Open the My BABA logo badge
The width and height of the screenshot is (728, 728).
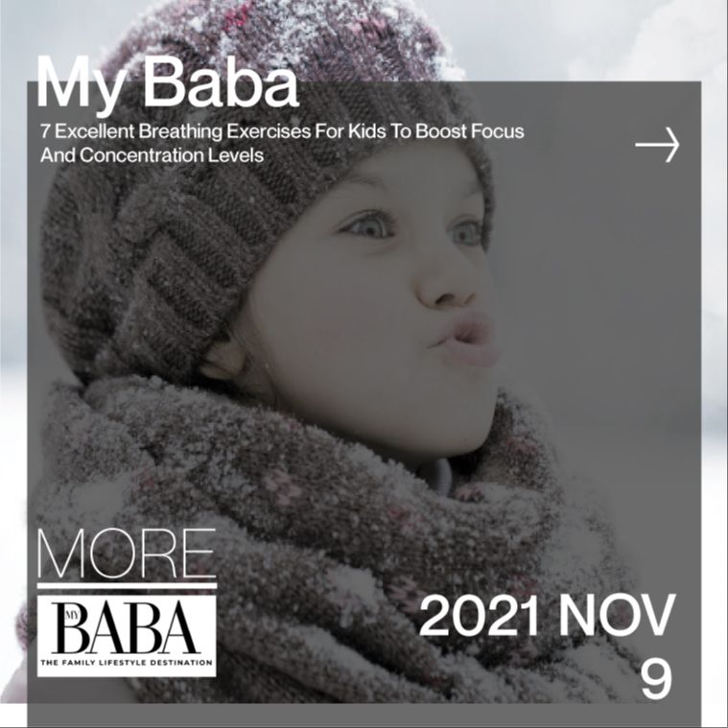(x=127, y=636)
